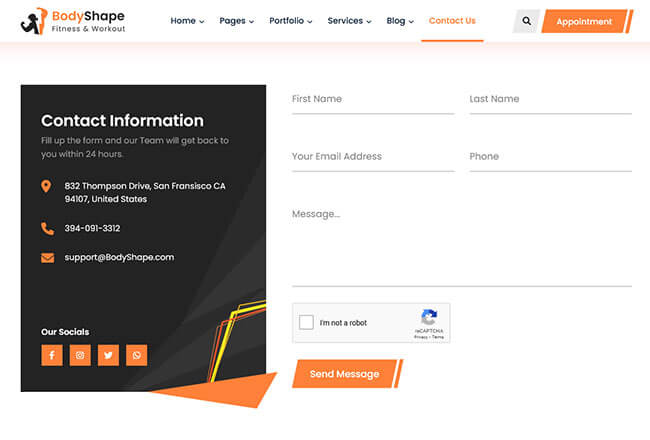
Task: Click the orange phone icon
Action: (x=47, y=228)
